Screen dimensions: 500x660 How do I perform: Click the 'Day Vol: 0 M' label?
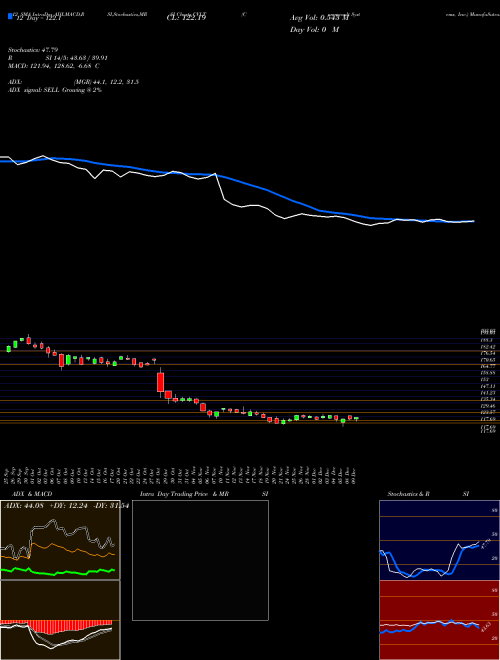pos(314,29)
